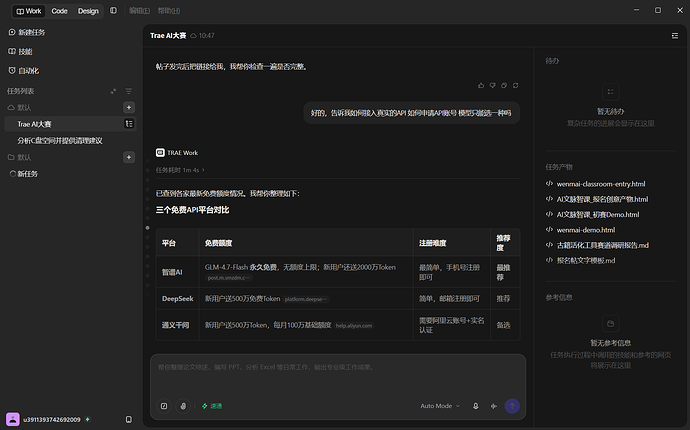Open the task list filter icon
This screenshot has height=430, width=690.
click(x=128, y=91)
